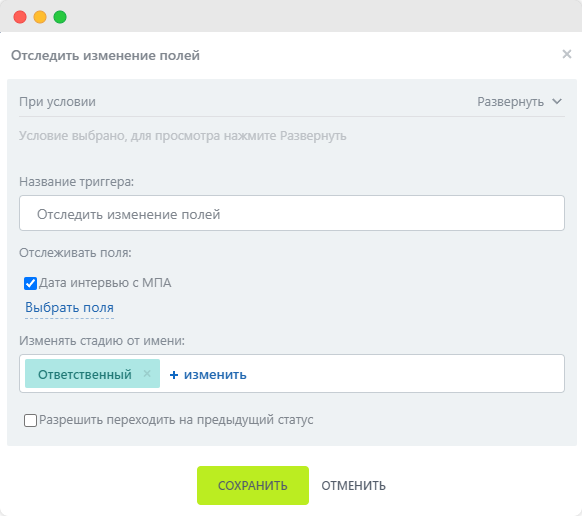Click the Разрешить переходить на предыдущий статус label
Image resolution: width=582 pixels, height=516 pixels.
pyautogui.click(x=176, y=420)
